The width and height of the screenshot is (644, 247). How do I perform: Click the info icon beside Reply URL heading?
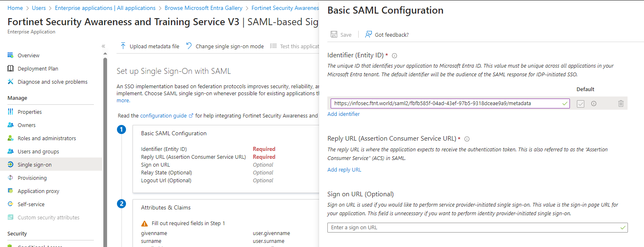pyautogui.click(x=467, y=139)
